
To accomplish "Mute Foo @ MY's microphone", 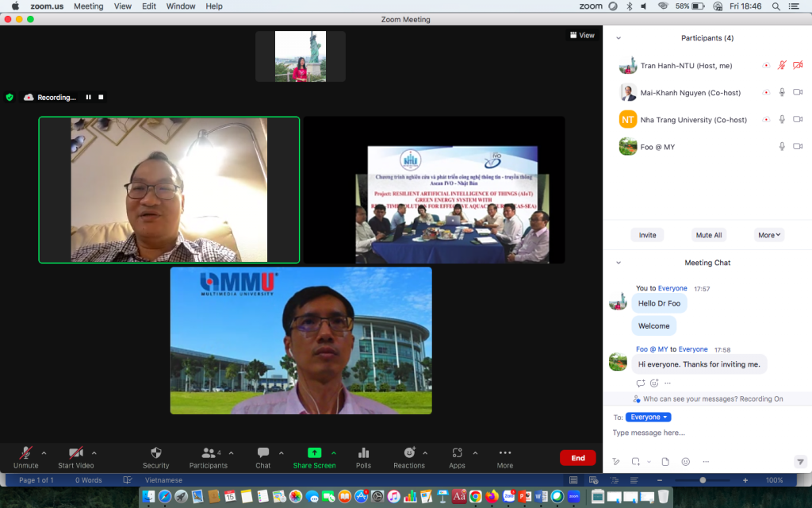I will [782, 147].
